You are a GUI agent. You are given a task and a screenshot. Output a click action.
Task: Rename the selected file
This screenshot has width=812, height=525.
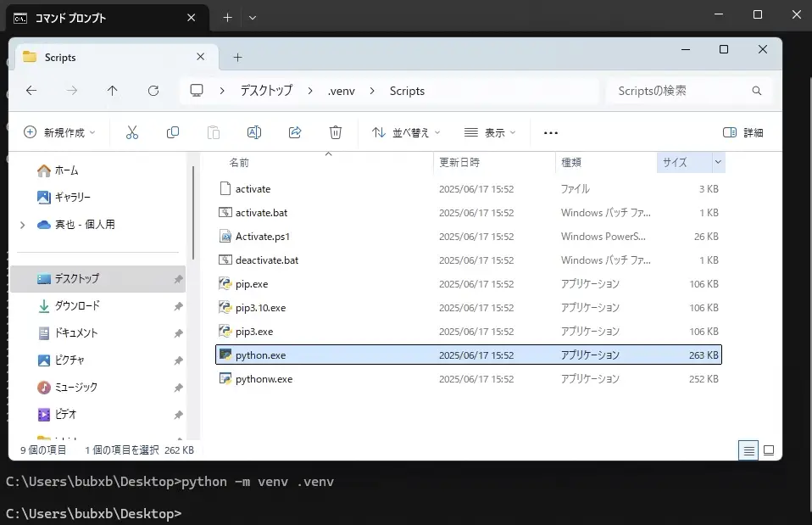coord(253,132)
